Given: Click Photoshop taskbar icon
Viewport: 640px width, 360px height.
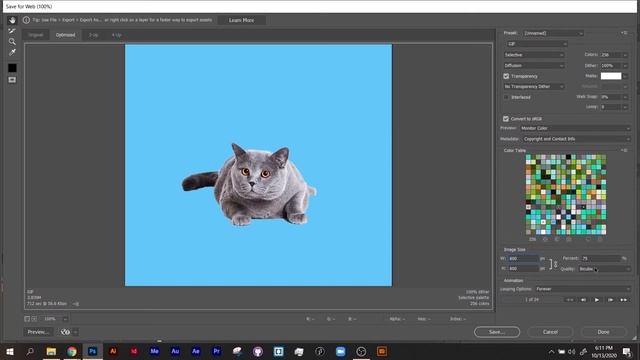Looking at the screenshot, I should pos(93,351).
